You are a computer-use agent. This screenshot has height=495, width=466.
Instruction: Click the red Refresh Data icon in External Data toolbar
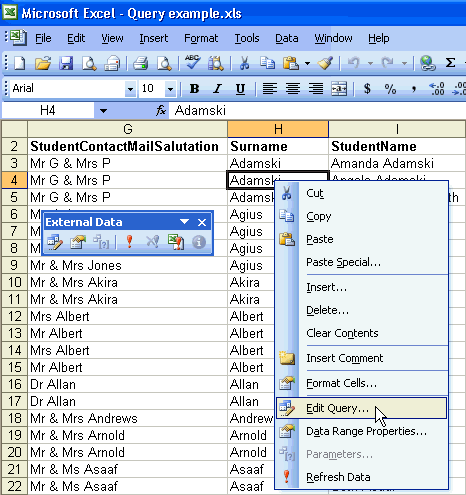pos(130,242)
